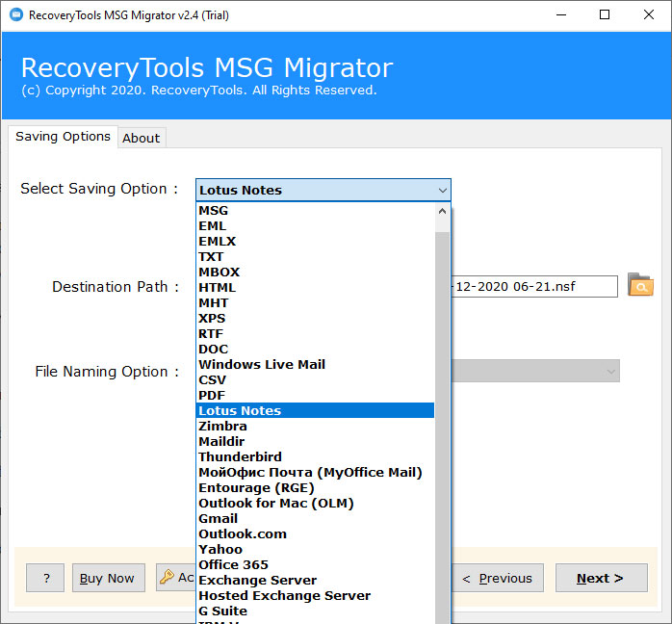Select EMLX format option
The width and height of the screenshot is (672, 624).
point(315,242)
